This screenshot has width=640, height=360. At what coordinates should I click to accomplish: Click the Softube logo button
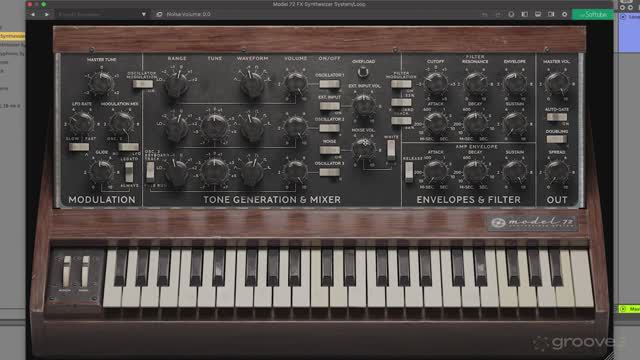[x=593, y=14]
